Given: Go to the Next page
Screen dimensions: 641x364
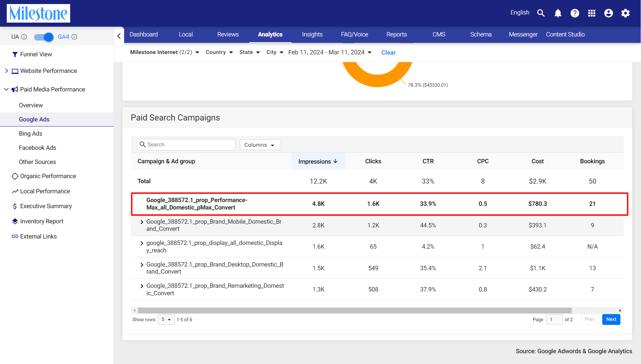Looking at the screenshot, I should 611,319.
